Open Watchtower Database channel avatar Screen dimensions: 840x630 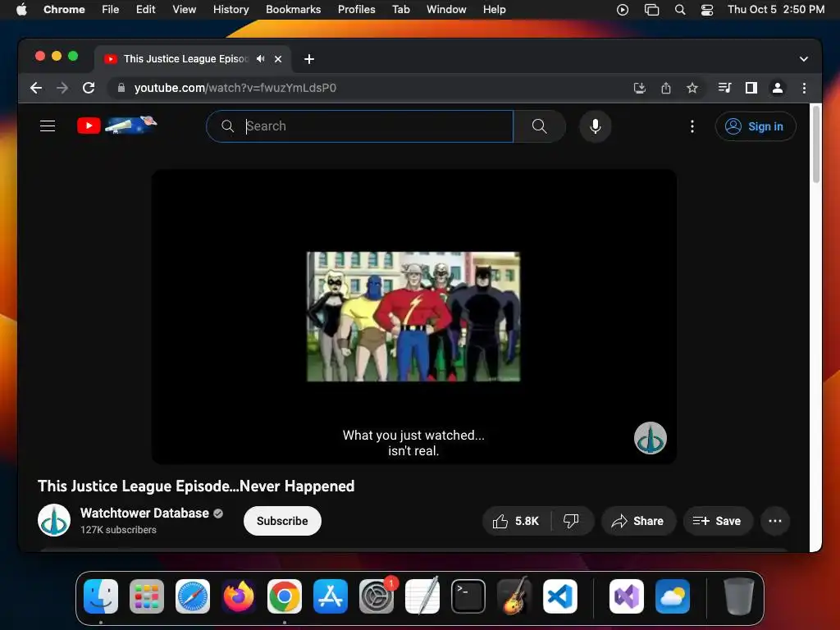coord(54,520)
